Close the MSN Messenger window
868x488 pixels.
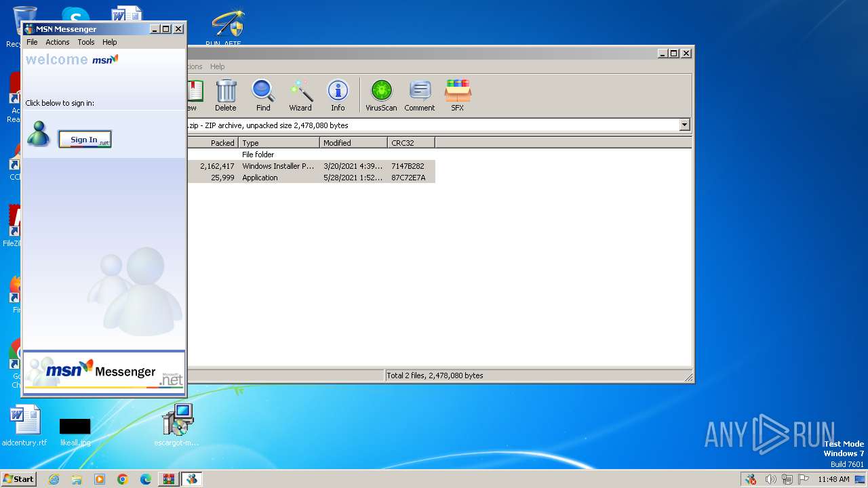178,29
